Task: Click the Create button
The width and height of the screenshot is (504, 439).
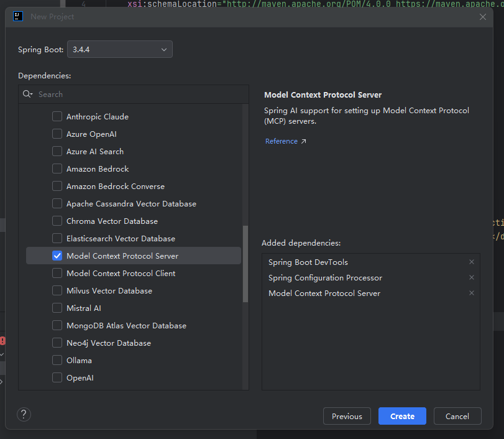Action: (402, 416)
